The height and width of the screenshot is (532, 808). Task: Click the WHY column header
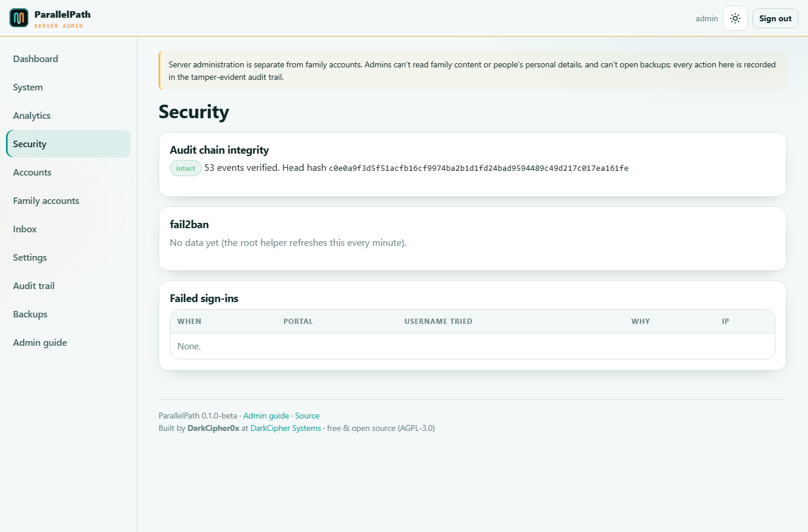(x=641, y=322)
